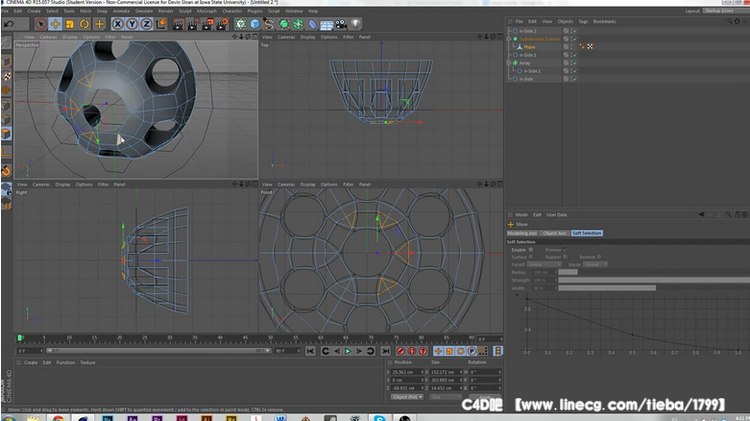Toggle enable checkmark for Subdivision Surface
Screen dimensions: 750x421
point(574,38)
